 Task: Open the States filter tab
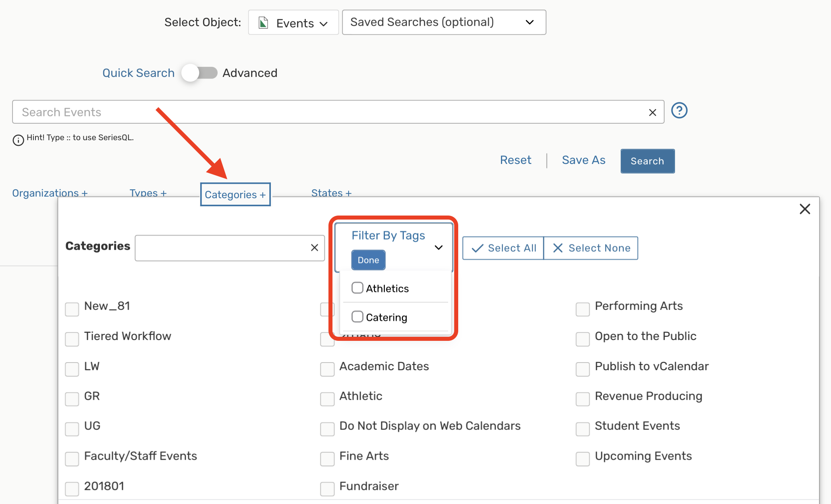point(331,193)
